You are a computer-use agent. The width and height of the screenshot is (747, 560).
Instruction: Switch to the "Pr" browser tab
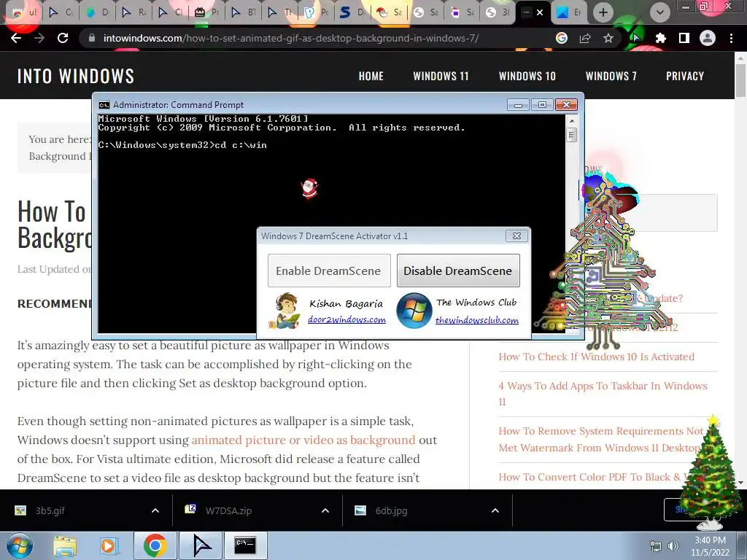[208, 12]
